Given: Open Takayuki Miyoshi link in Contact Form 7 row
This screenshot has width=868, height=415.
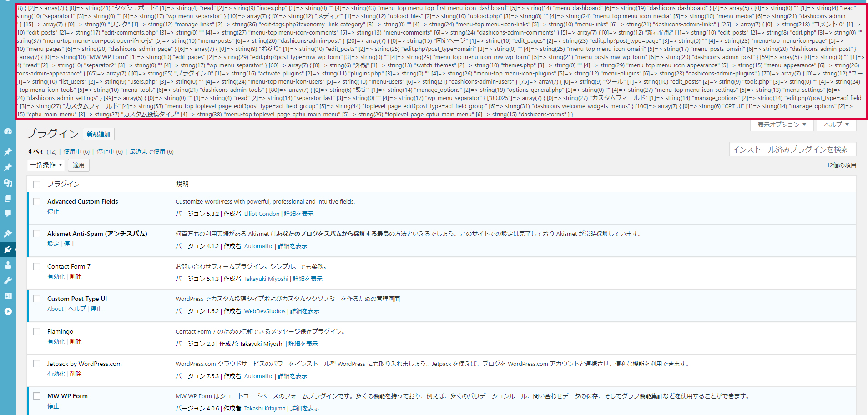Looking at the screenshot, I should (266, 279).
